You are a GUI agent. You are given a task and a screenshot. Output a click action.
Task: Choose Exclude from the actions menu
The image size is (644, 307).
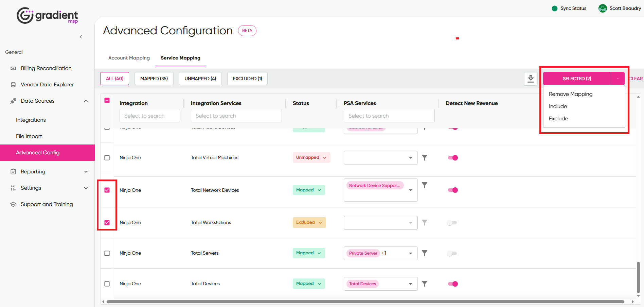pos(558,119)
